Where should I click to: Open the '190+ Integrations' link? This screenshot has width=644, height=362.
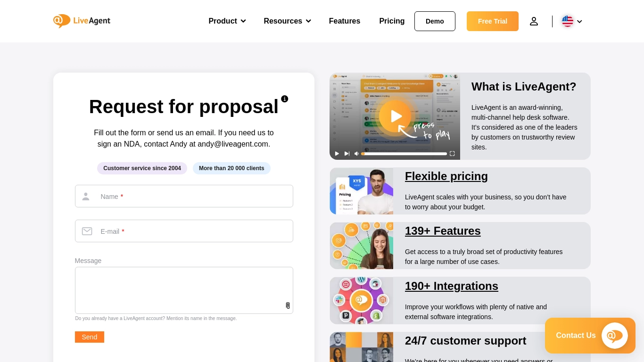pos(451,286)
